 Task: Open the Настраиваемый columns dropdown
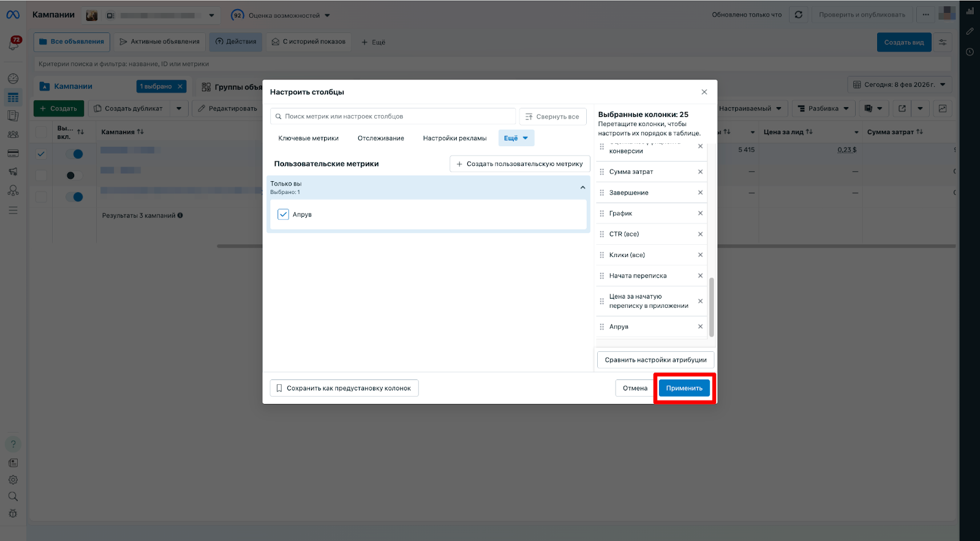point(750,108)
